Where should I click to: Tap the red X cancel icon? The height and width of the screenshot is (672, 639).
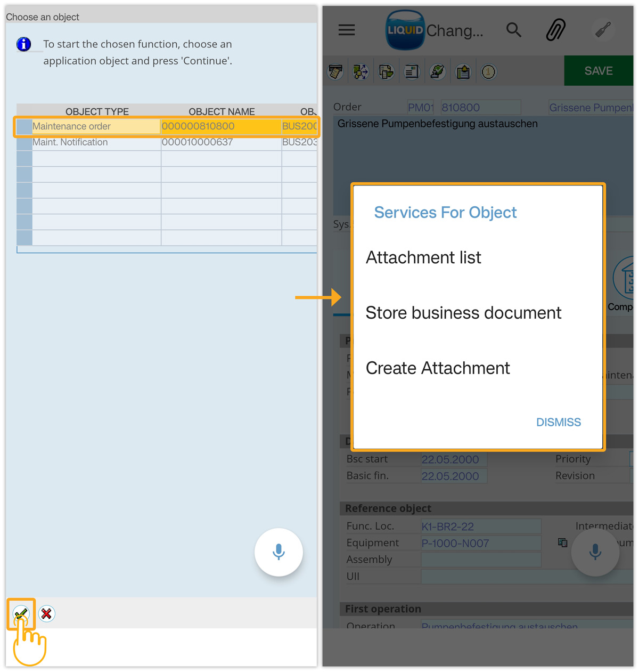[46, 614]
